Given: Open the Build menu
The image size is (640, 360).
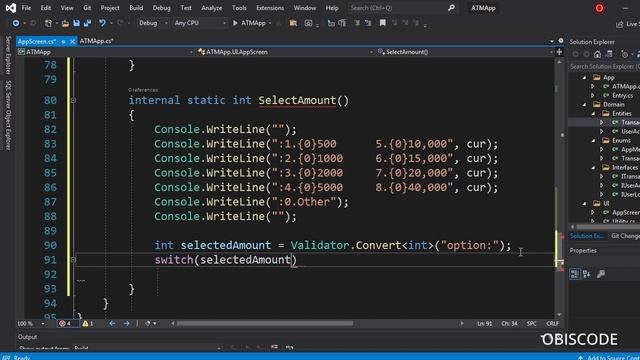Looking at the screenshot, I should (x=136, y=8).
